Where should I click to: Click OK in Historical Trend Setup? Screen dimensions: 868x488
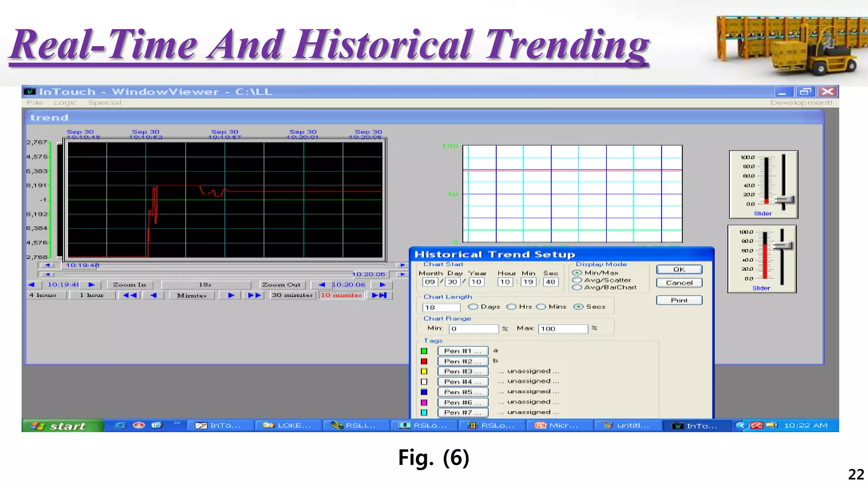(x=679, y=269)
